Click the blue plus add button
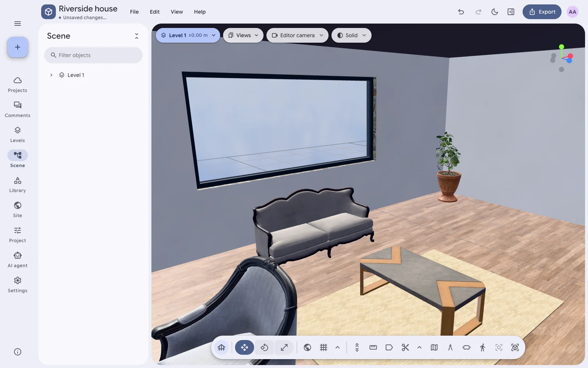Image resolution: width=588 pixels, height=368 pixels. (18, 47)
